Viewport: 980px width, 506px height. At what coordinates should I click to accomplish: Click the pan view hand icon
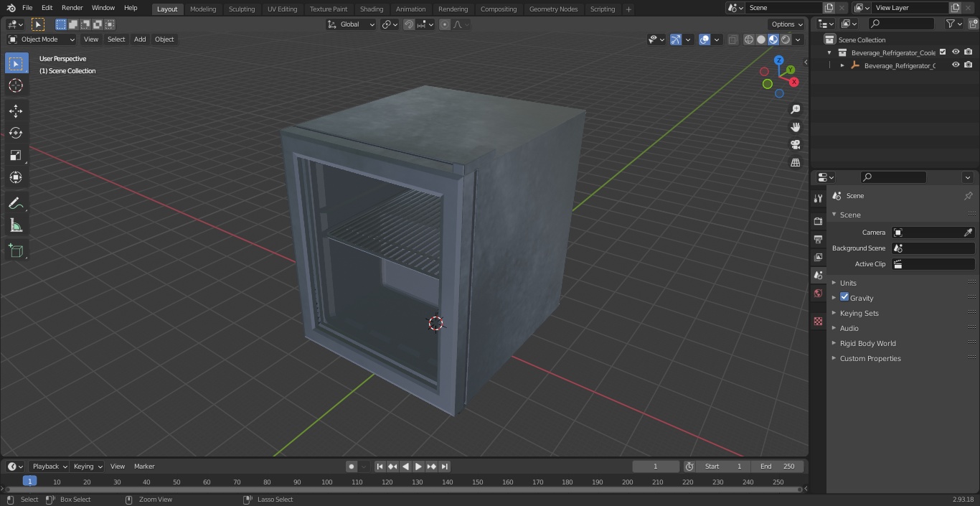[795, 127]
